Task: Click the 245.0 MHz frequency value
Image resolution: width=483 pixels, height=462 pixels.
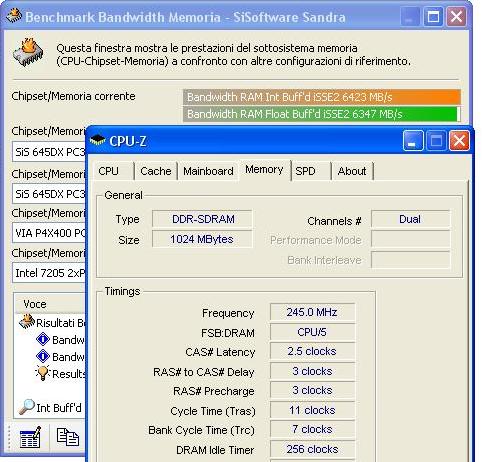Action: pyautogui.click(x=312, y=312)
